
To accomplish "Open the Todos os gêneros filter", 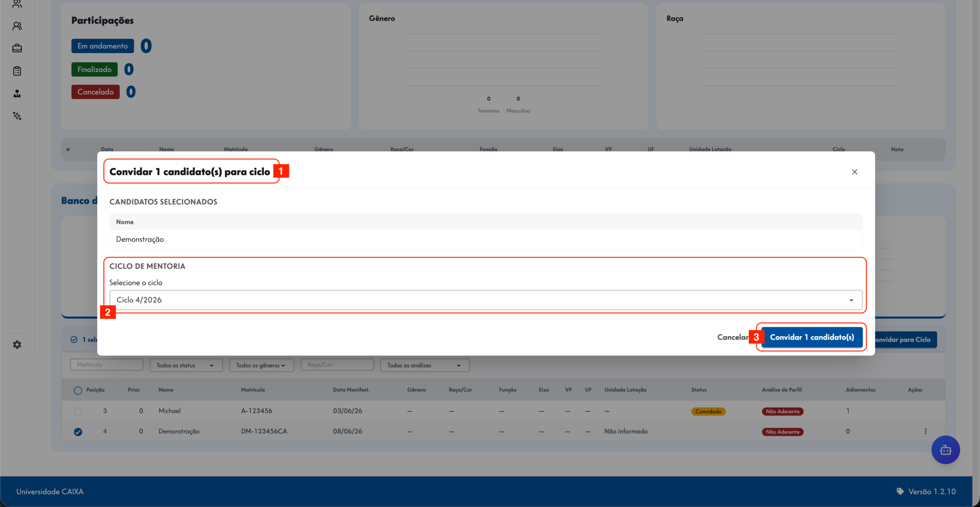I will [261, 365].
